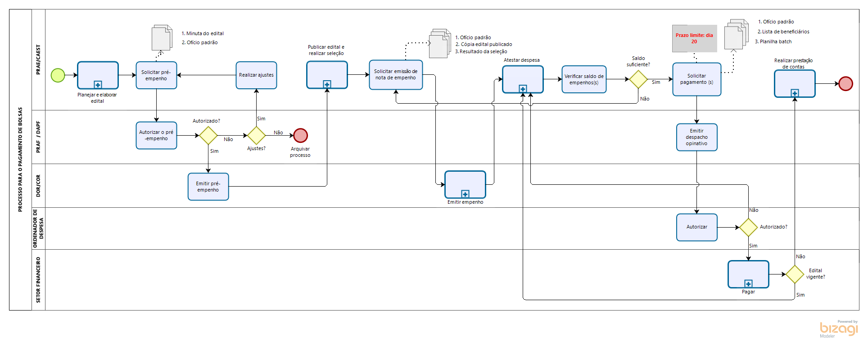Select the Edital vigente? gateway diamond

click(x=795, y=274)
